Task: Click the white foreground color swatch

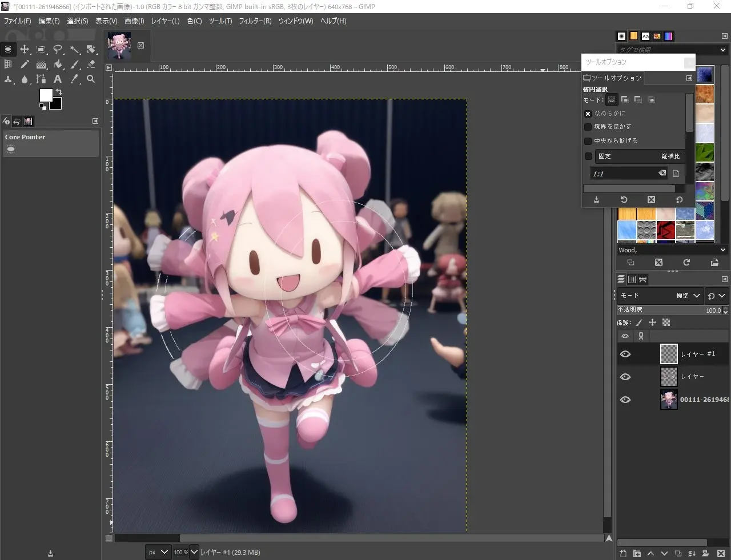Action: coord(46,95)
